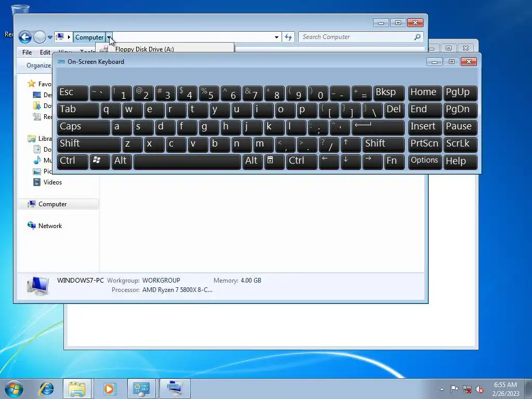
Task: Click the On-Screen Keyboard taskbar icon
Action: pos(175,389)
